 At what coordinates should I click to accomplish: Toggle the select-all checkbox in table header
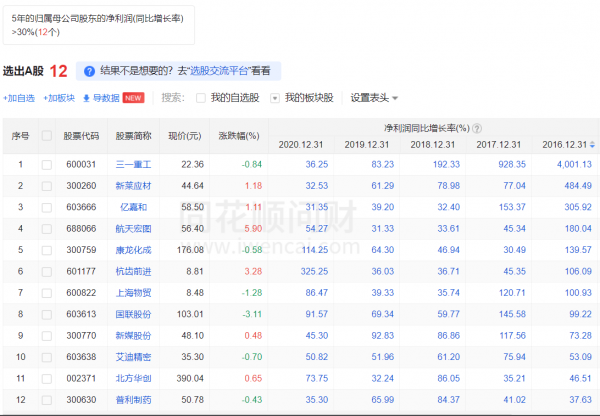tap(47, 135)
